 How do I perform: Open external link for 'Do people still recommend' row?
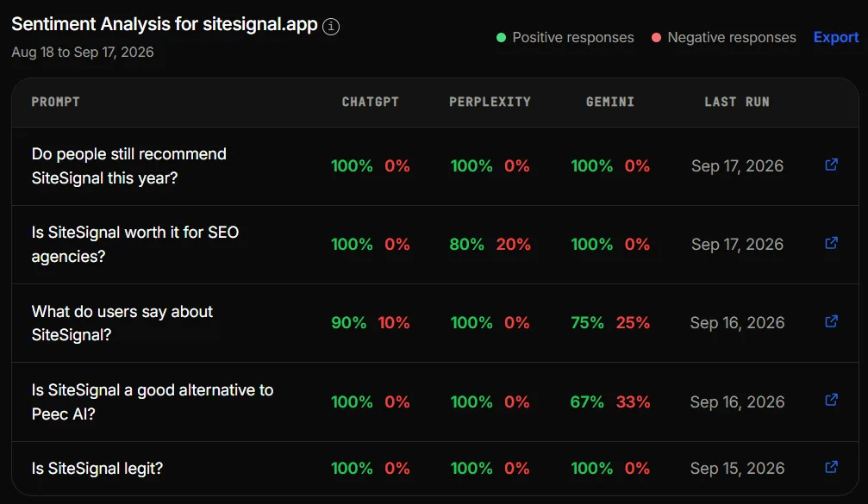click(831, 165)
